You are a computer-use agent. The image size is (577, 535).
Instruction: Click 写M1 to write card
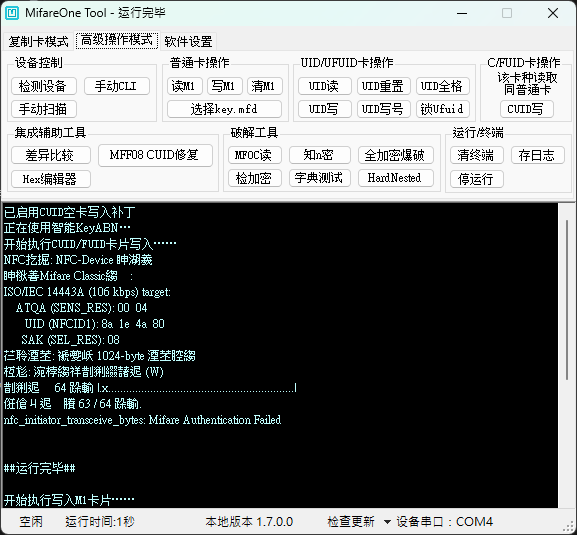pos(224,86)
